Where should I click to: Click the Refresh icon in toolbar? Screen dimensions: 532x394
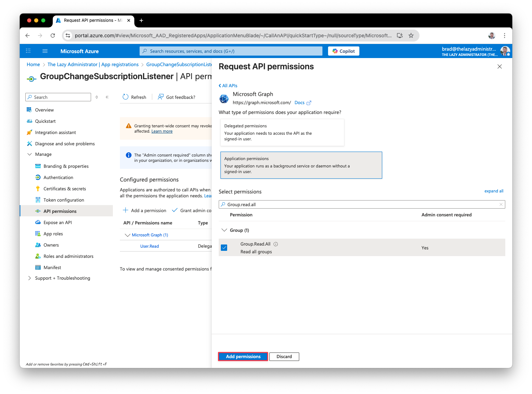(x=126, y=97)
